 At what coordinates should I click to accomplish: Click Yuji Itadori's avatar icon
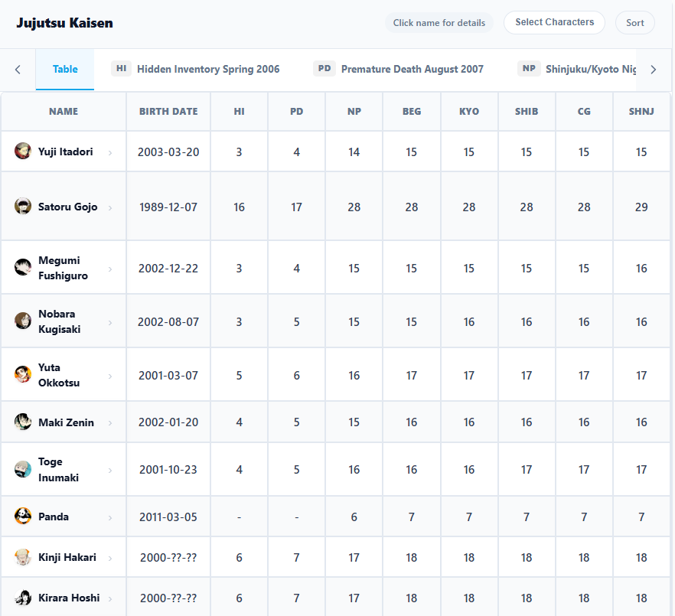23,151
